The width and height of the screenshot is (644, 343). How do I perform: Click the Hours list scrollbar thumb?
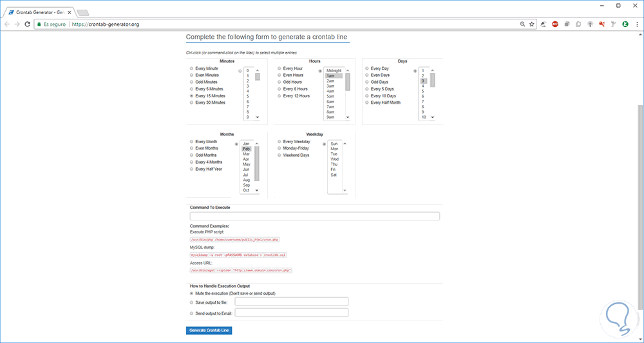tap(348, 82)
